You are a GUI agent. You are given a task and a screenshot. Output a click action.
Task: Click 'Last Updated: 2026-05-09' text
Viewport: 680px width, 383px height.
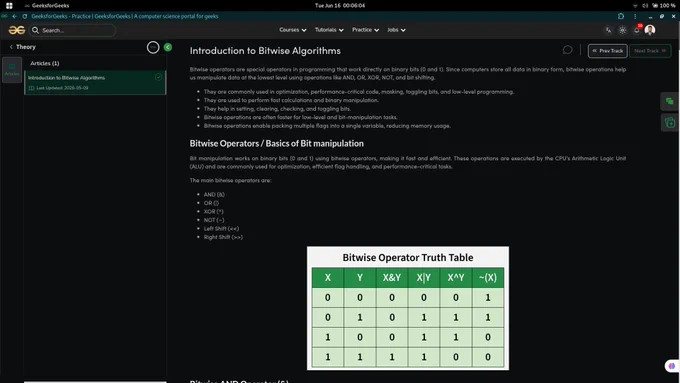[62, 88]
